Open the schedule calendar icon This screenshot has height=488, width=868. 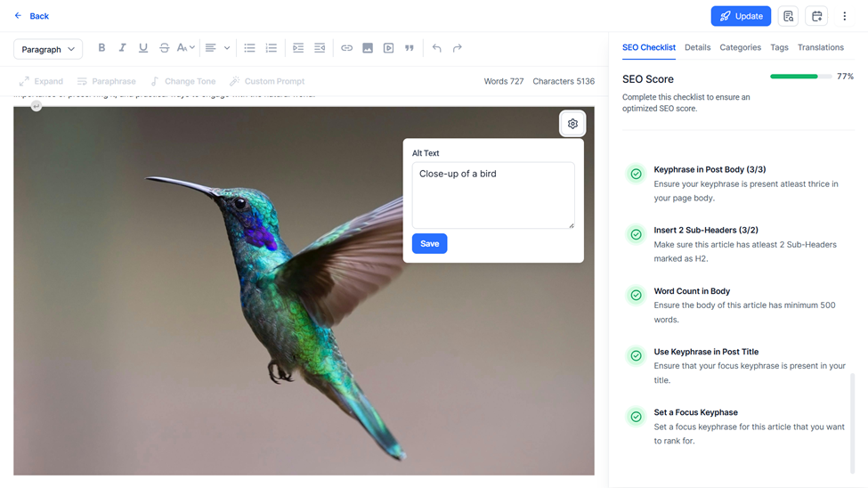click(816, 16)
